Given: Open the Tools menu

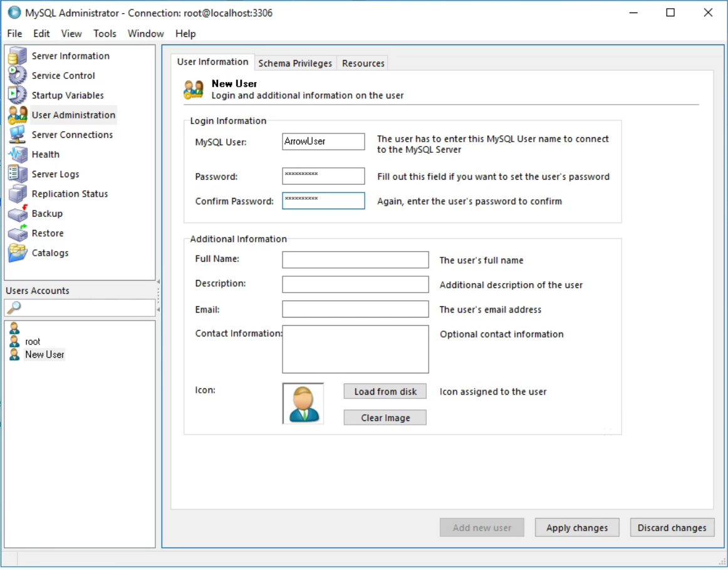Looking at the screenshot, I should (105, 33).
